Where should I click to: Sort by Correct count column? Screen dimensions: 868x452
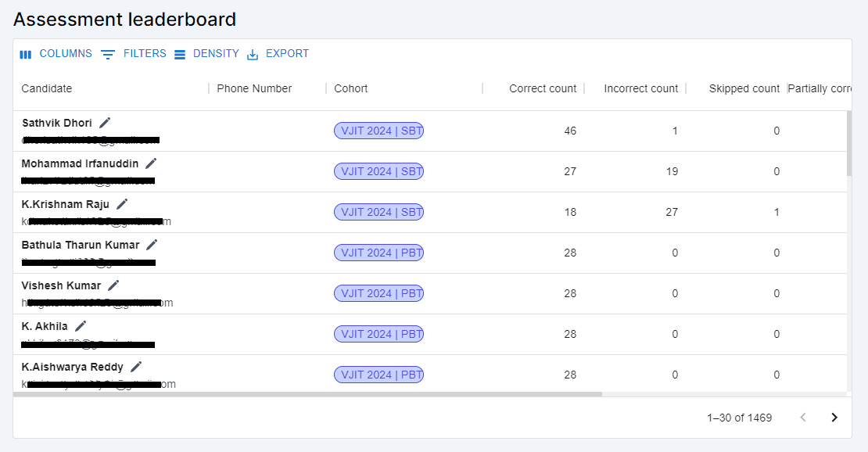[543, 88]
